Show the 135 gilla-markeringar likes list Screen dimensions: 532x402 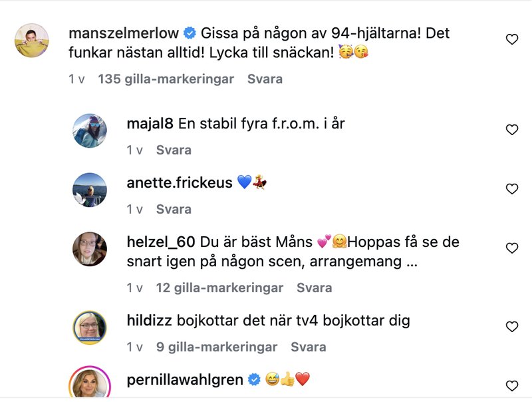pos(166,79)
